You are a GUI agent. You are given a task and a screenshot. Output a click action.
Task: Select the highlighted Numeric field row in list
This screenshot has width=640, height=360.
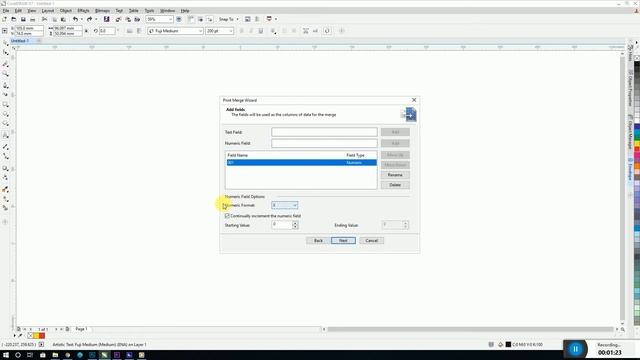[x=302, y=162]
